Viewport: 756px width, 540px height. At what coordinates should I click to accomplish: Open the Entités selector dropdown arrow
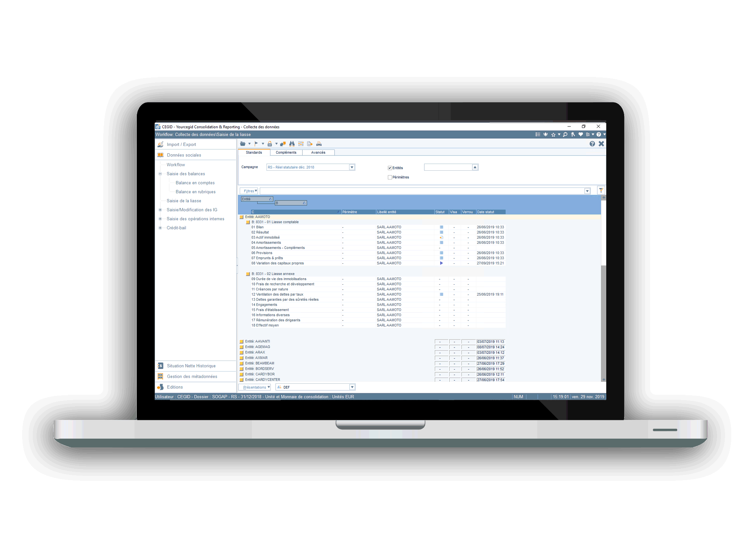[x=475, y=167]
